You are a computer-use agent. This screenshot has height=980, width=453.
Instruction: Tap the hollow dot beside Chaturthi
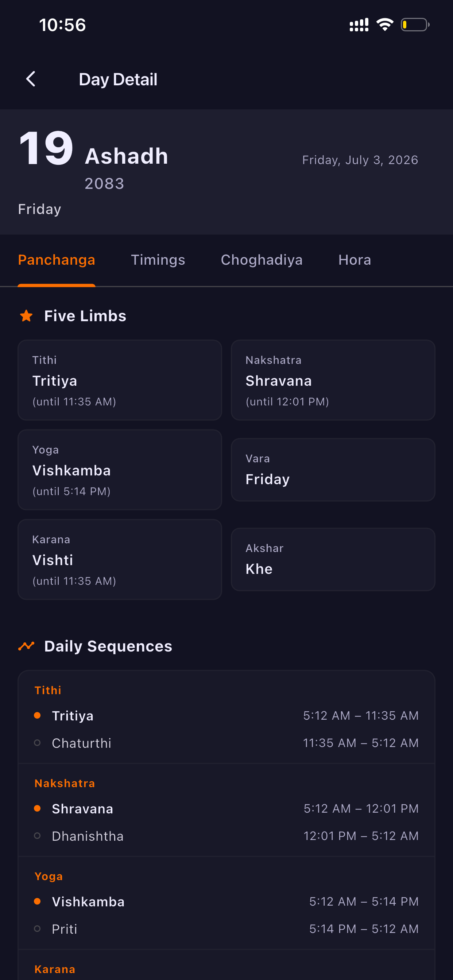(x=37, y=743)
